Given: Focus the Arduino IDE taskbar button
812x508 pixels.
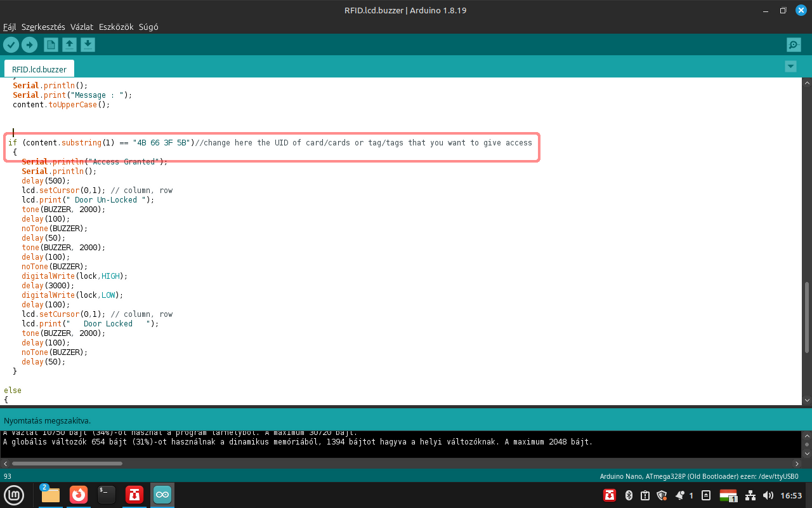Looking at the screenshot, I should point(162,495).
